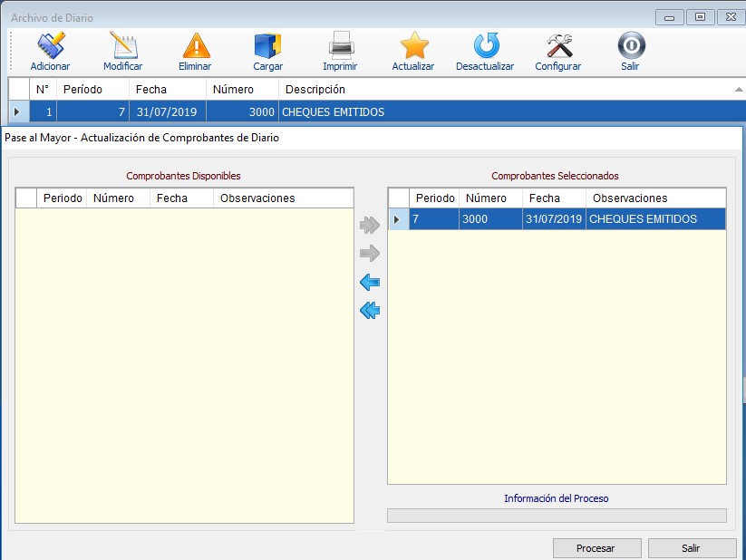Viewport: 746px width, 560px height.
Task: Click the Número column header in the top grid
Action: tap(242, 90)
